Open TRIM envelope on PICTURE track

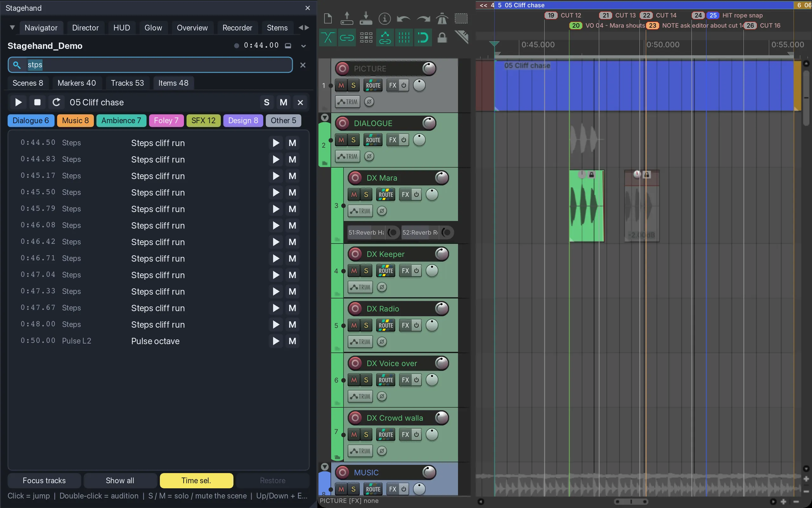point(348,102)
